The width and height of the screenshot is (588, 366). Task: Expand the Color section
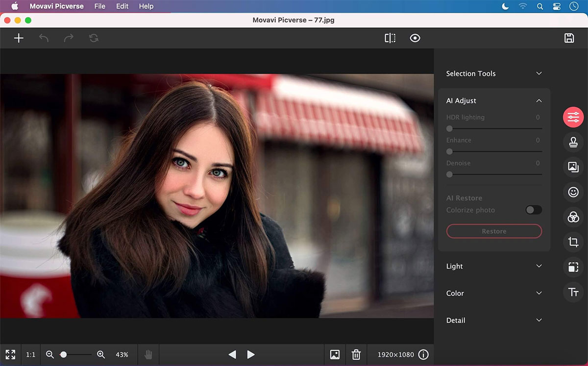(x=494, y=293)
